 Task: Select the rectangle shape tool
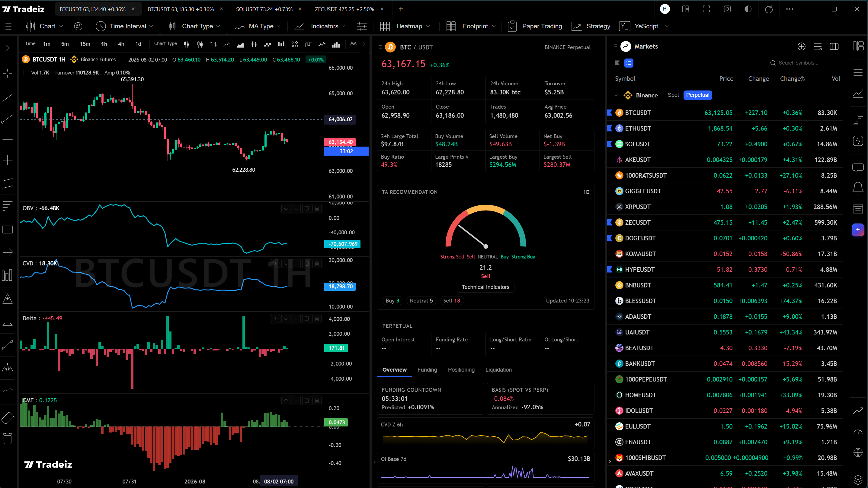pyautogui.click(x=8, y=230)
